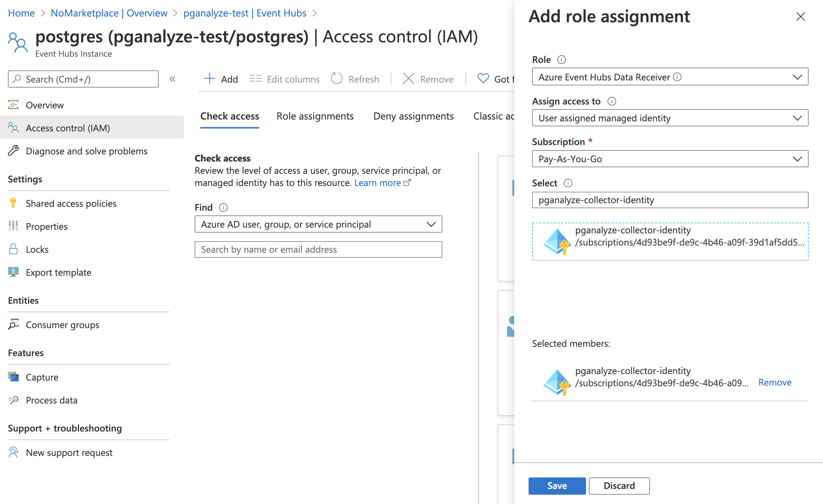Click Save to confirm role assignment
The width and height of the screenshot is (823, 504).
(x=555, y=485)
